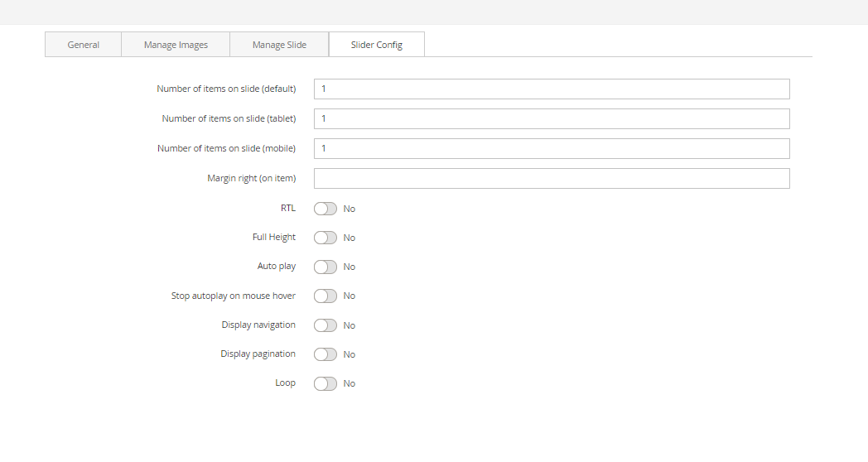Screen dimensions: 868x462
Task: Enable the RTL toggle switch
Action: tap(325, 209)
